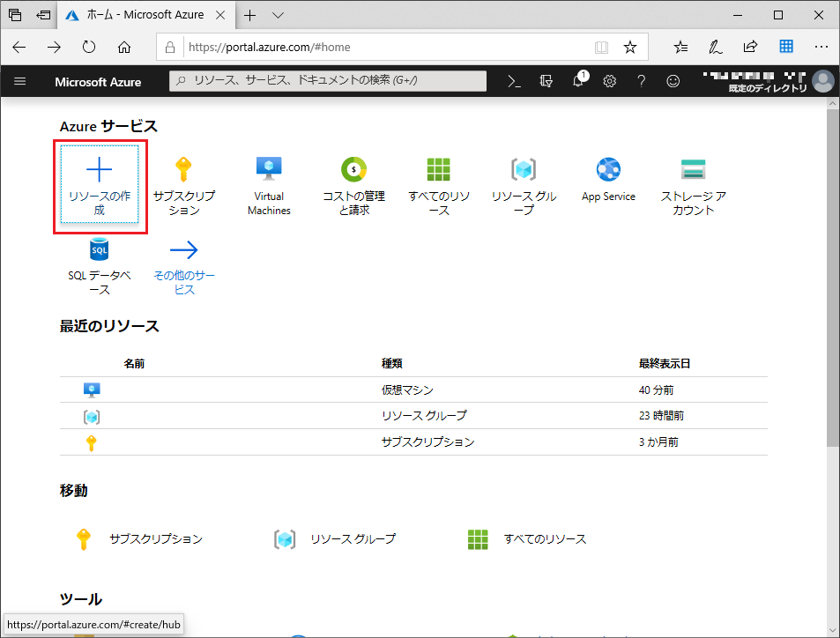Open SQL データベース service

pyautogui.click(x=99, y=267)
